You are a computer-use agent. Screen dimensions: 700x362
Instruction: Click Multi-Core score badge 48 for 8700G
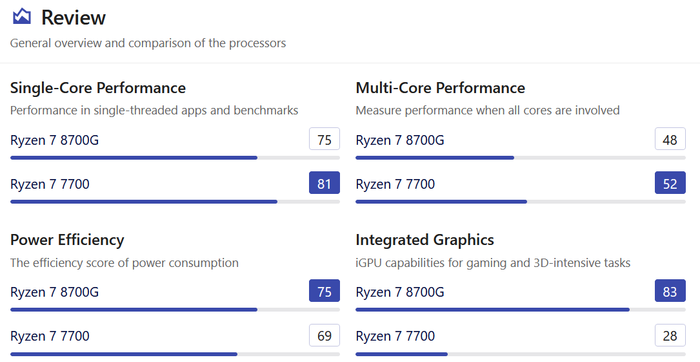click(x=670, y=139)
